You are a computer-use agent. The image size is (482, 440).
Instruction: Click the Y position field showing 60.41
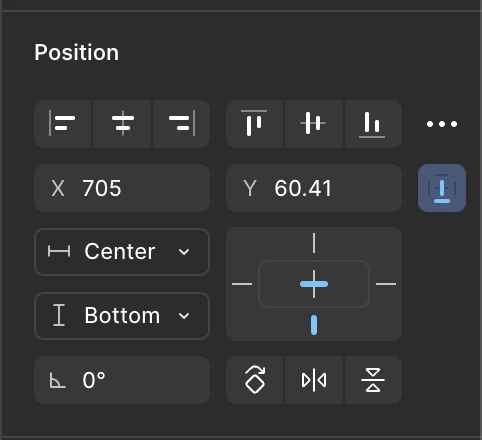(314, 188)
